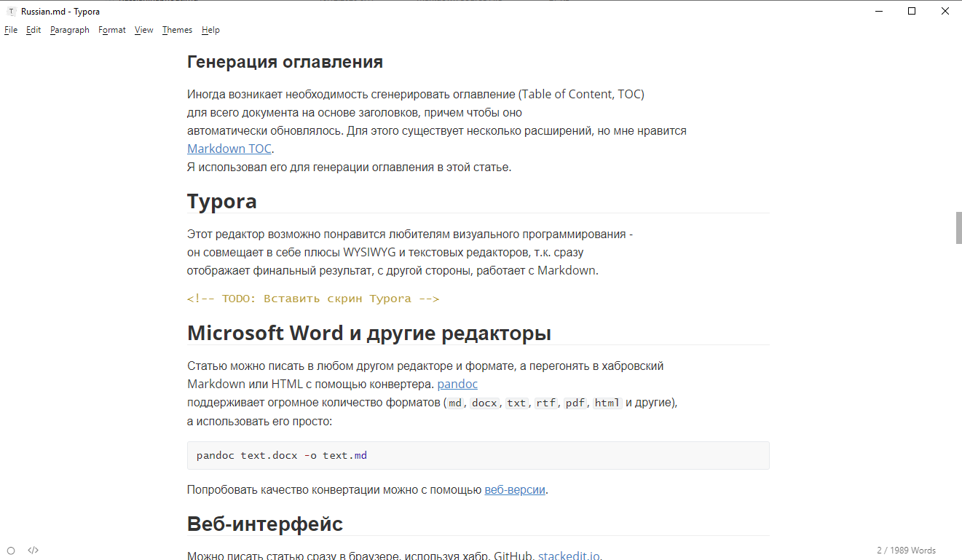Open the stackedit.io link
The height and width of the screenshot is (560, 962).
point(569,556)
